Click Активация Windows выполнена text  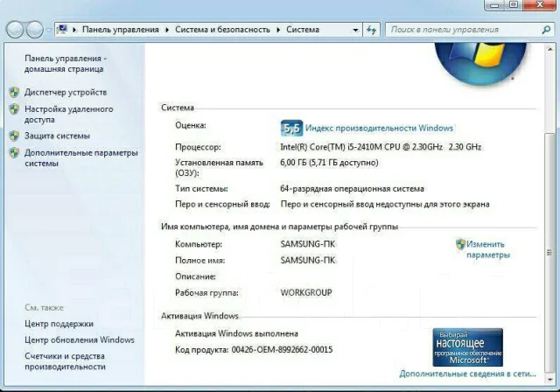pos(236,333)
